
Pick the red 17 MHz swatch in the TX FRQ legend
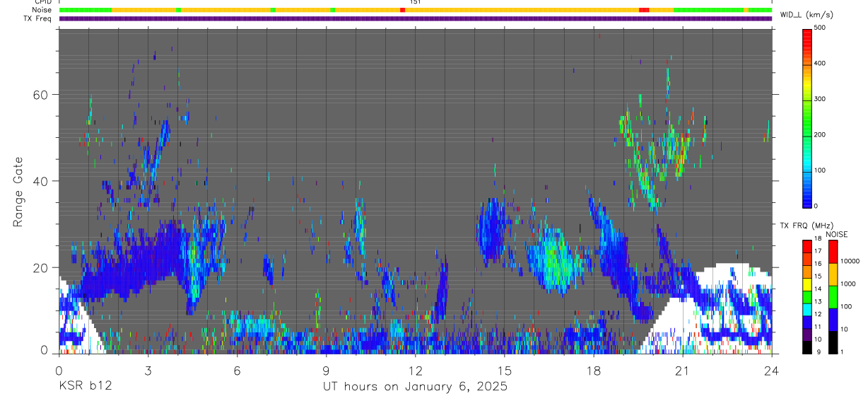point(807,246)
